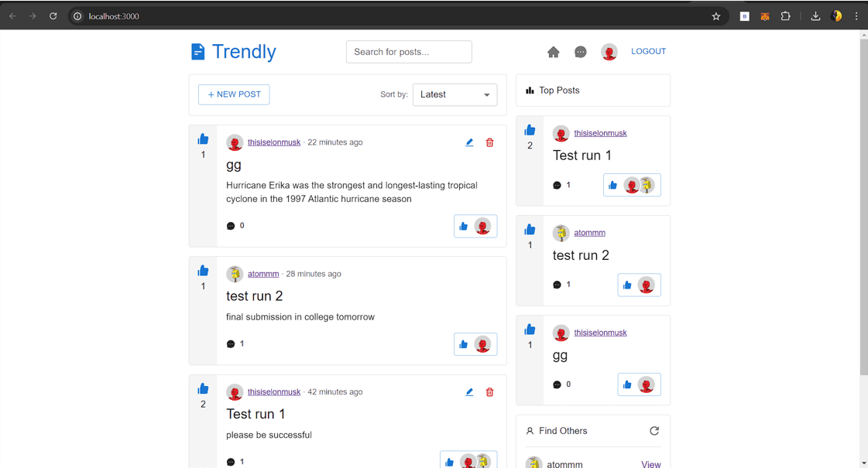Open the Home icon in the header
This screenshot has width=868, height=468.
click(x=553, y=52)
